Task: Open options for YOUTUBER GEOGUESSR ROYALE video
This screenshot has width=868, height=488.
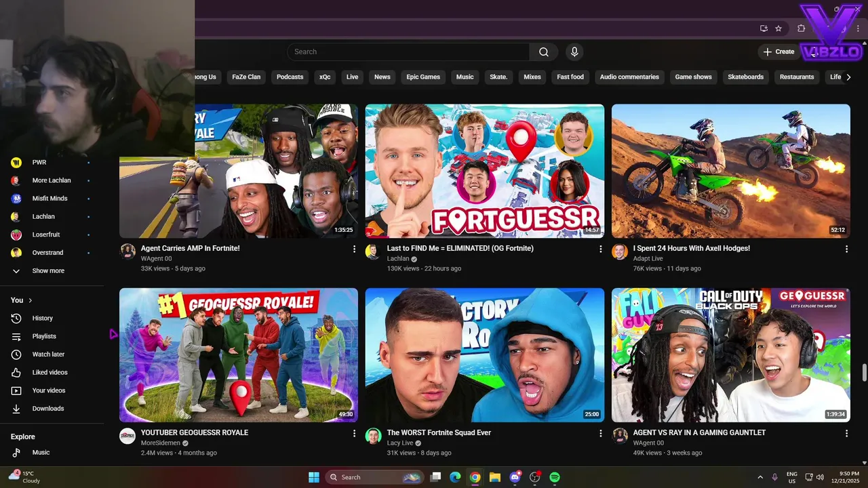Action: 354,434
